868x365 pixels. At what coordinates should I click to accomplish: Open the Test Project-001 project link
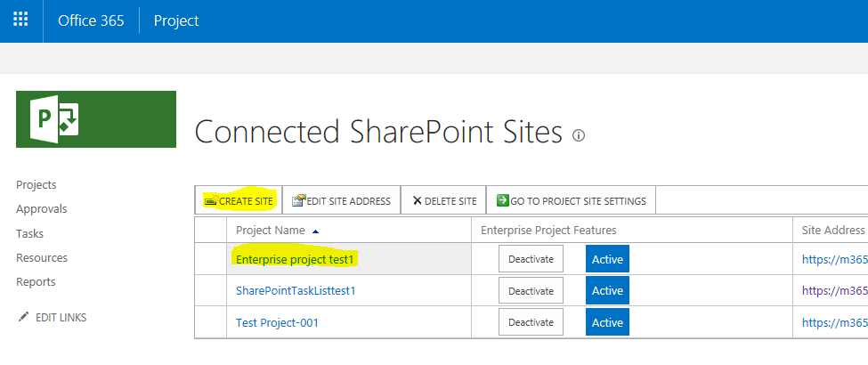tap(278, 322)
